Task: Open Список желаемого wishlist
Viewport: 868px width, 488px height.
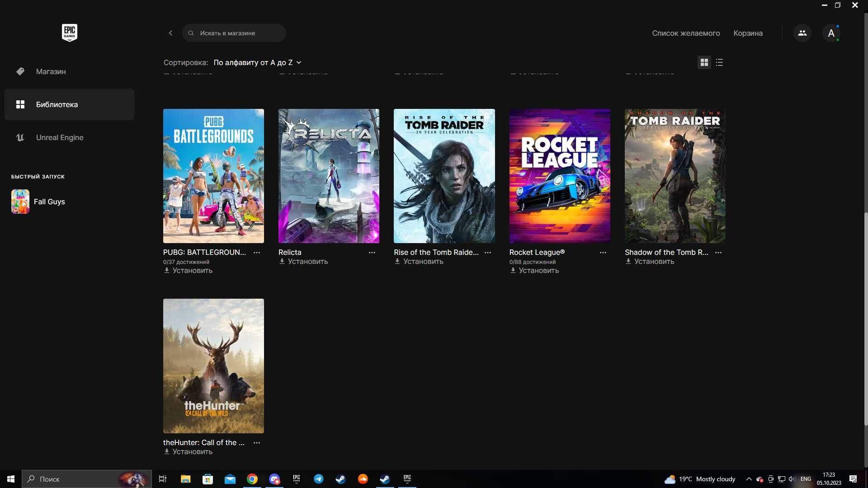Action: coord(686,33)
